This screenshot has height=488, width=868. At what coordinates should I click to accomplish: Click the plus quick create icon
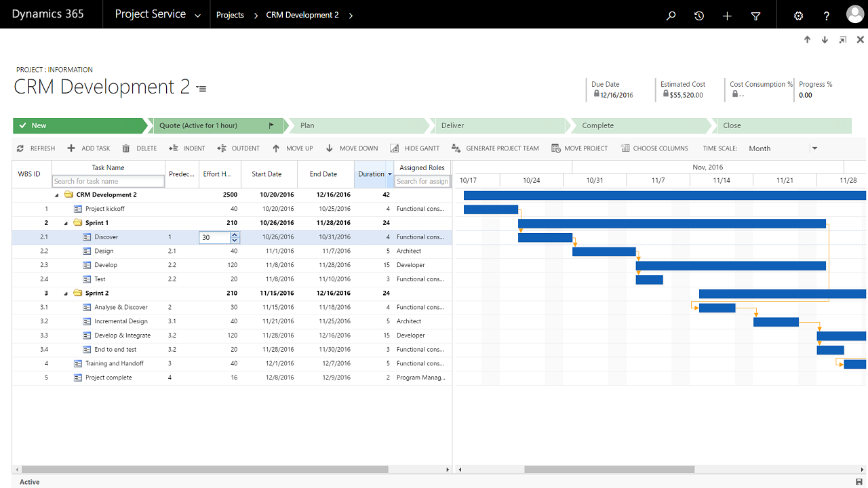(727, 16)
